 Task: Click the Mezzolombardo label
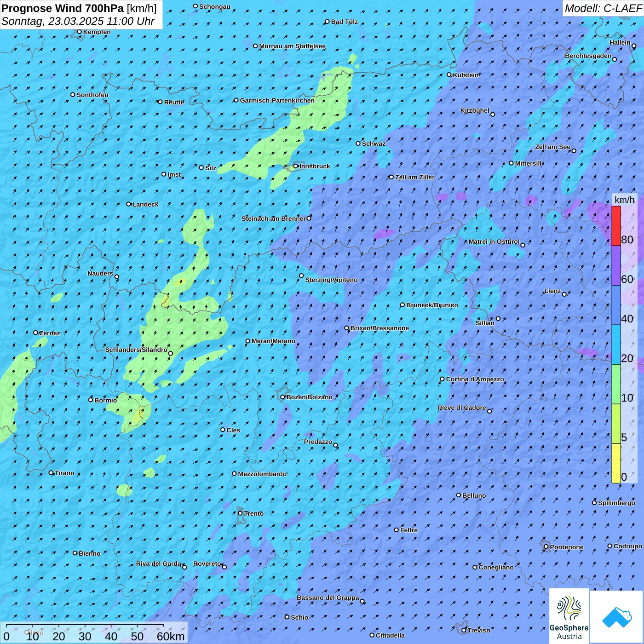tap(262, 474)
